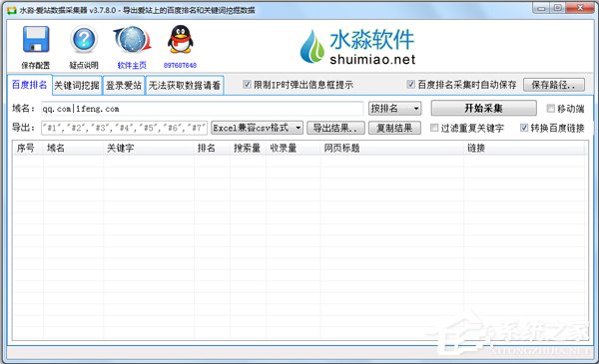Open the globe software homepage icon
Screen dimensions: 599x364
click(x=132, y=40)
